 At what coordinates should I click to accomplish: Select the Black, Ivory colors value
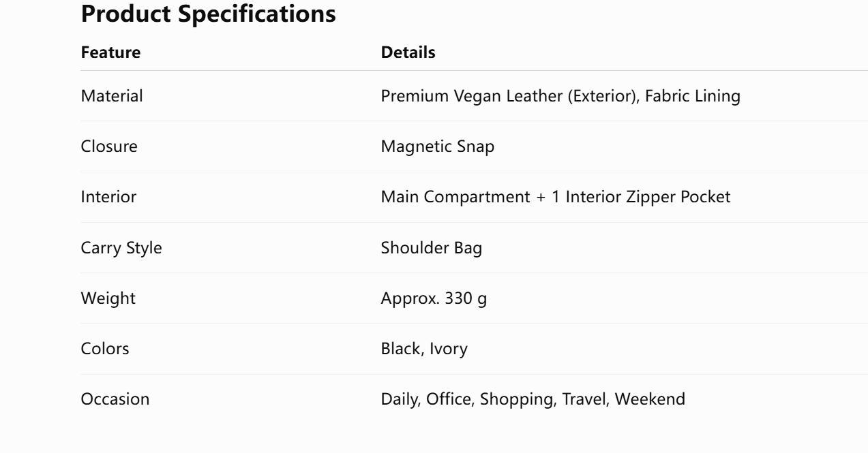pos(424,349)
